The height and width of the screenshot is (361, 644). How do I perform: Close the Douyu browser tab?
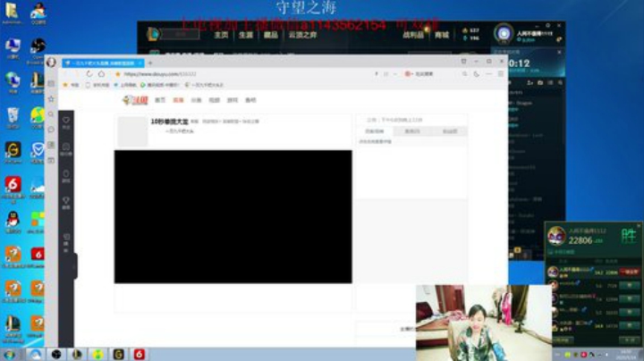tap(140, 63)
